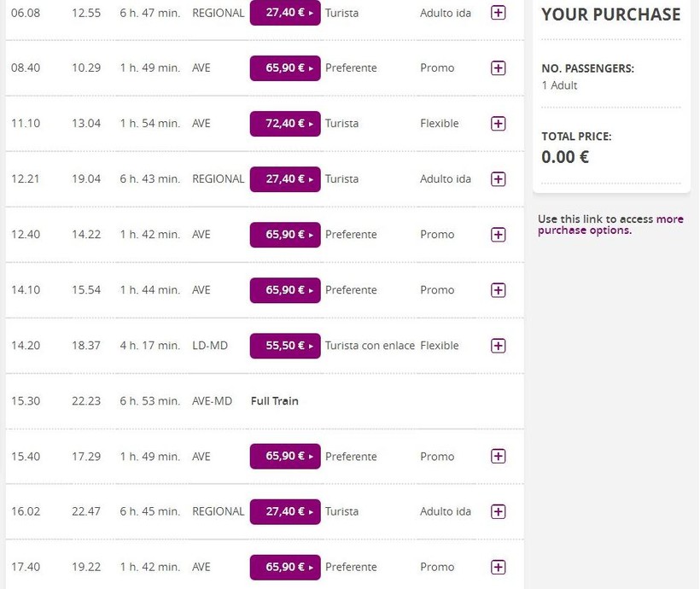
Task: Click plus icon on 15.40 AVE row
Action: (499, 457)
